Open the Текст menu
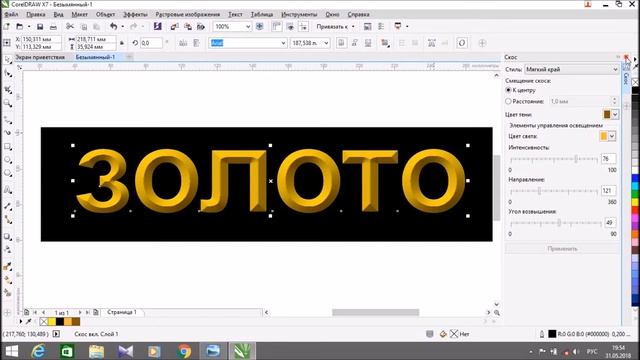The width and height of the screenshot is (640, 360). pos(235,14)
